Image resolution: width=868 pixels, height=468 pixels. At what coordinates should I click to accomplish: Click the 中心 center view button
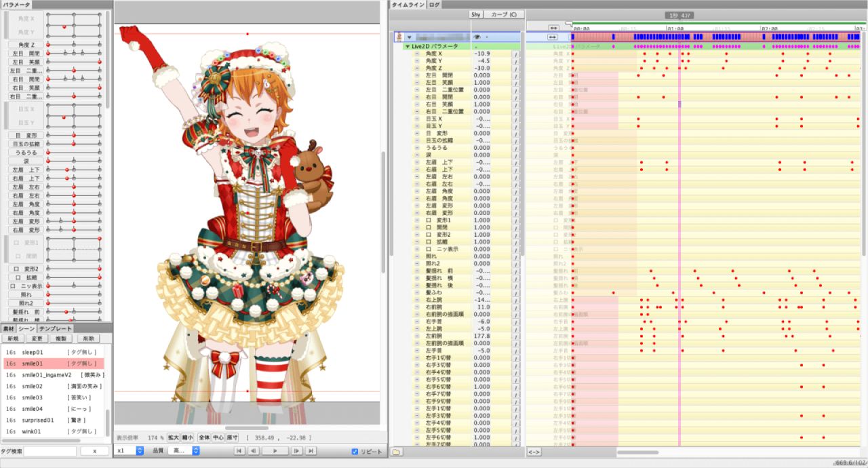(218, 437)
